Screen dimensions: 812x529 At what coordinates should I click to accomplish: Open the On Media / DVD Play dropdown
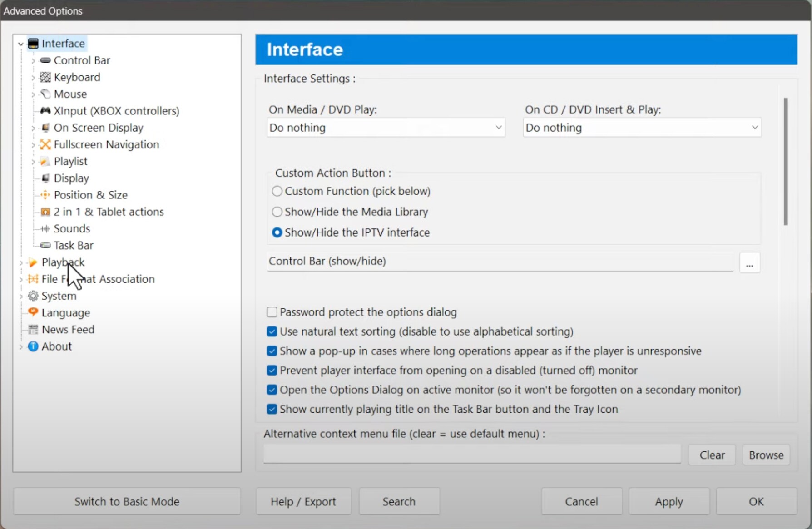[x=386, y=128]
